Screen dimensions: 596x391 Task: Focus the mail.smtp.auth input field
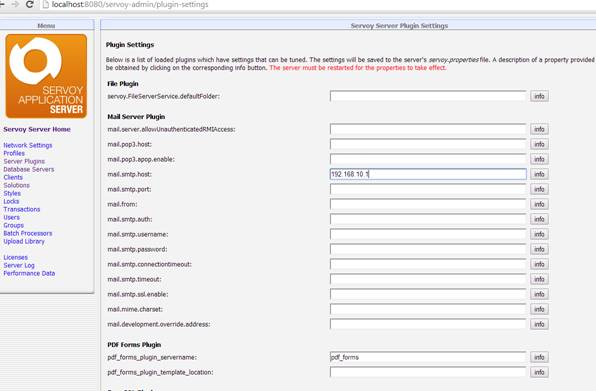(x=428, y=219)
